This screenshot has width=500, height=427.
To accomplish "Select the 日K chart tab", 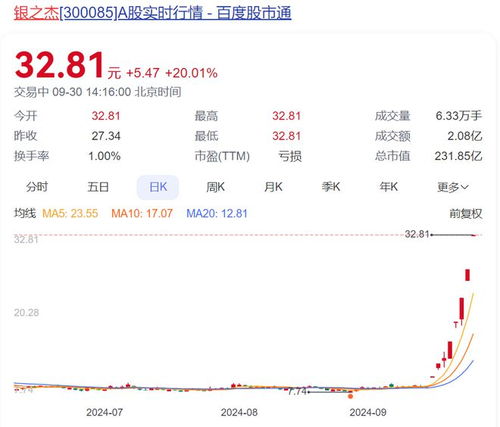I will pyautogui.click(x=158, y=187).
